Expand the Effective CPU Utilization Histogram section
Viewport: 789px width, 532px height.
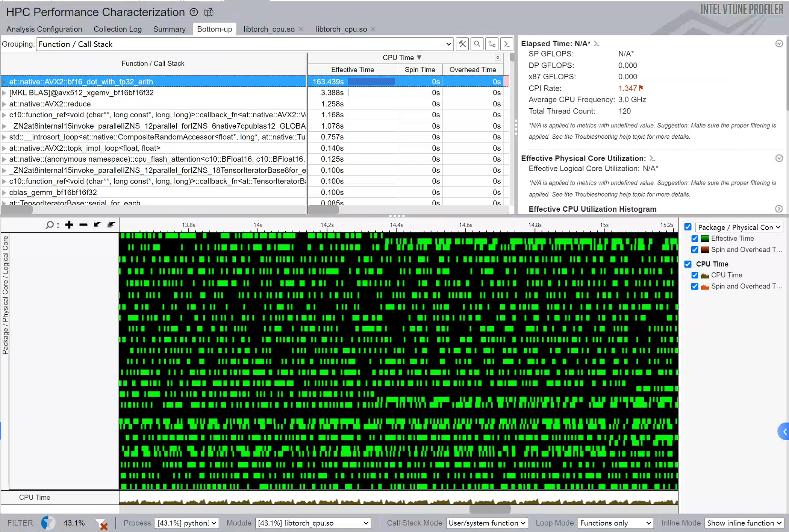coord(779,209)
